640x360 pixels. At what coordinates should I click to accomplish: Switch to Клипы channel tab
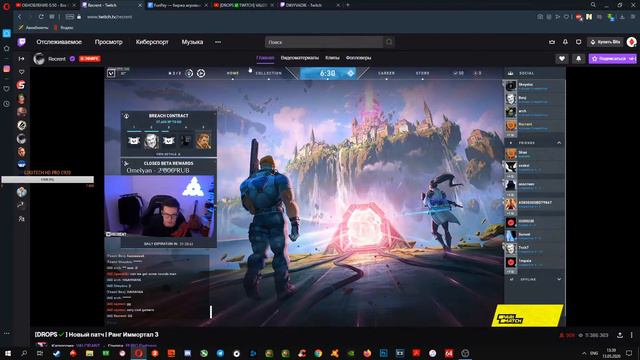(332, 58)
